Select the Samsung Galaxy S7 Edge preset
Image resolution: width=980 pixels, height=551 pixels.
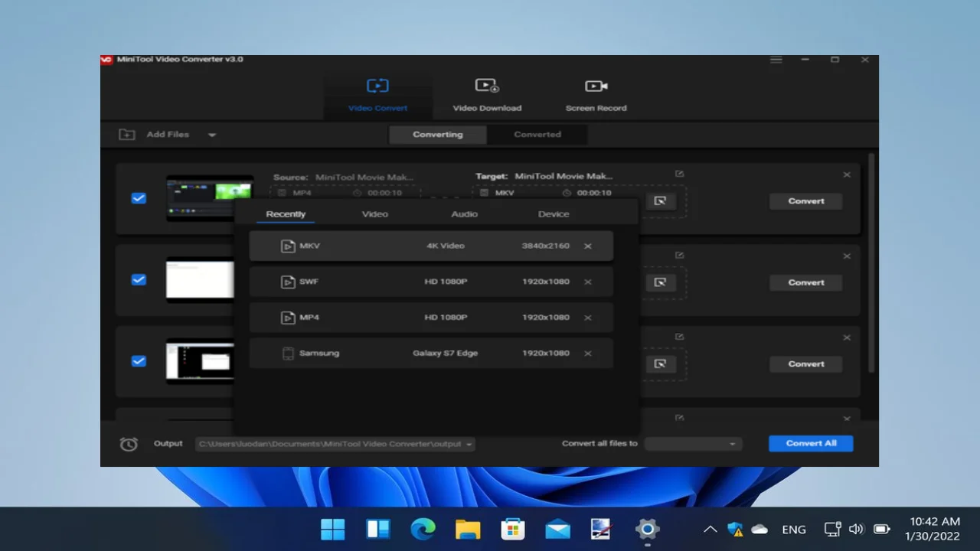(x=431, y=354)
